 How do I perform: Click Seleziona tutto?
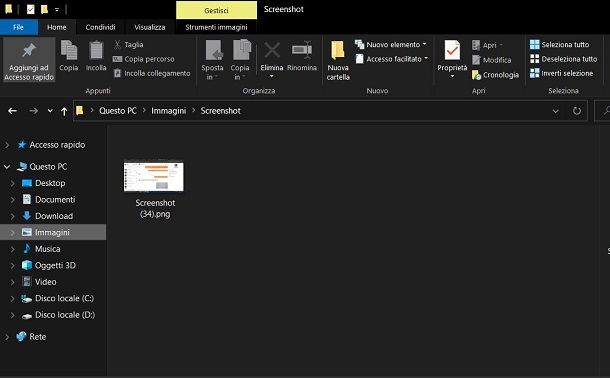(x=559, y=44)
